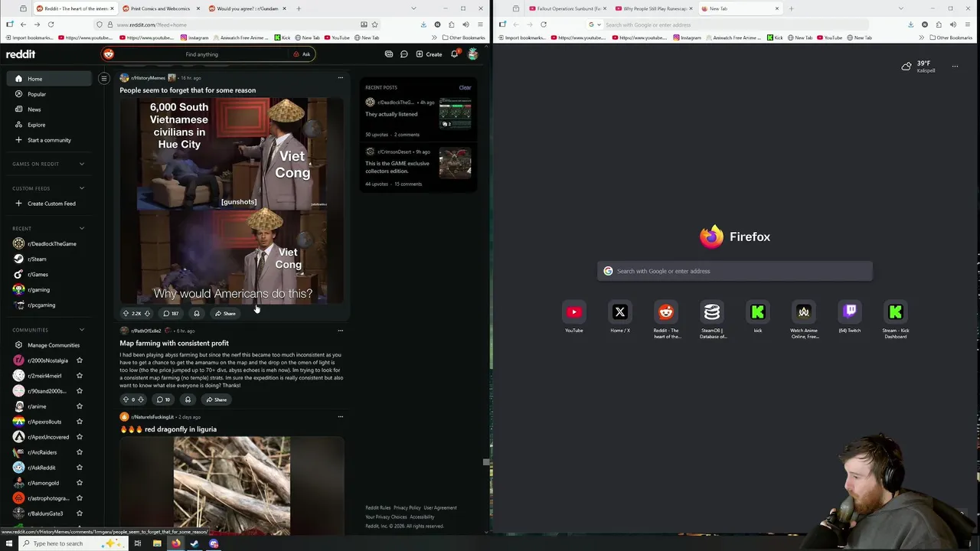Toggle favorite star for r/2meirl4meirl
This screenshot has width=980, height=551.
pos(79,376)
